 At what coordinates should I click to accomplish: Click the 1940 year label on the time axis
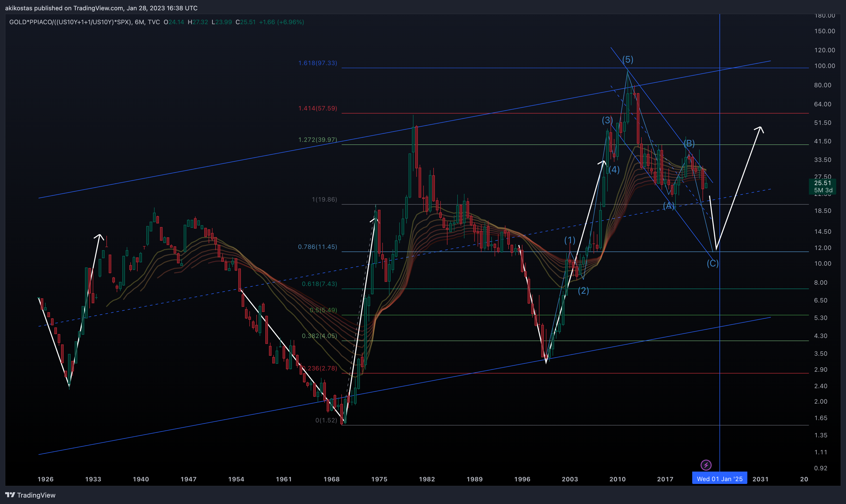(141, 479)
